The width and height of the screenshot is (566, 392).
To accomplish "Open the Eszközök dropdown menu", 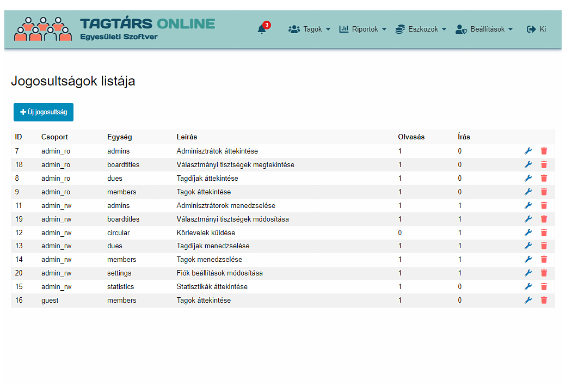I will click(x=421, y=29).
